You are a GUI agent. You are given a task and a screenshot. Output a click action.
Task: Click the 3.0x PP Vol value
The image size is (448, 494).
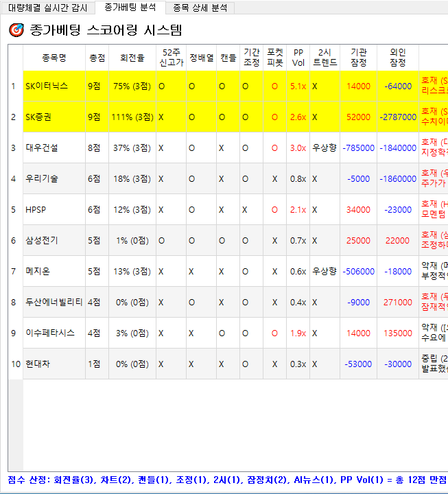pos(298,148)
